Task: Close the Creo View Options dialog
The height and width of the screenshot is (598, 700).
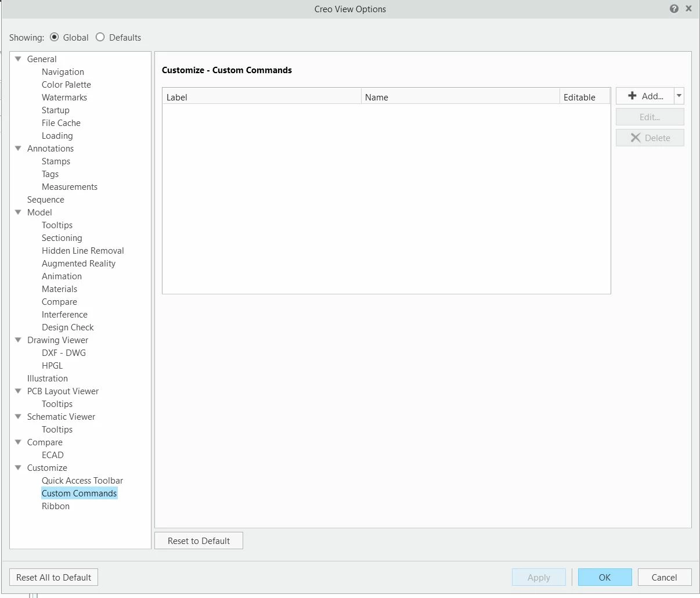Action: point(688,9)
